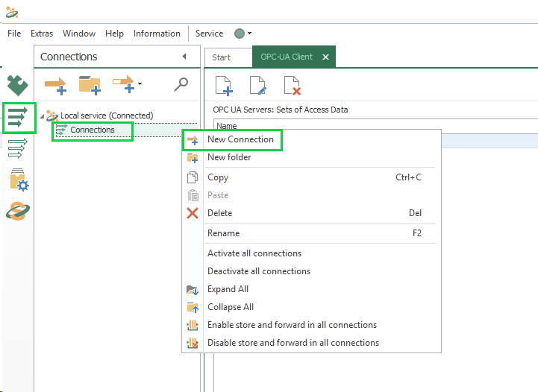Click the connection wizard arrow plus icon
The width and height of the screenshot is (538, 392).
[124, 84]
